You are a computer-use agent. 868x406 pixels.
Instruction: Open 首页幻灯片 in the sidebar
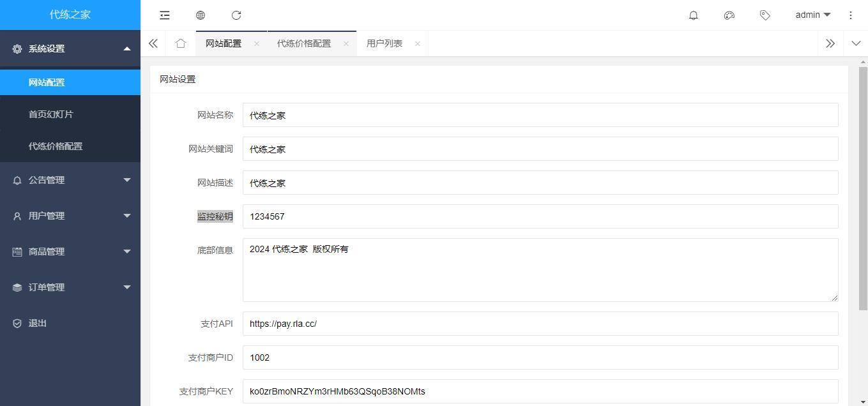[70, 114]
